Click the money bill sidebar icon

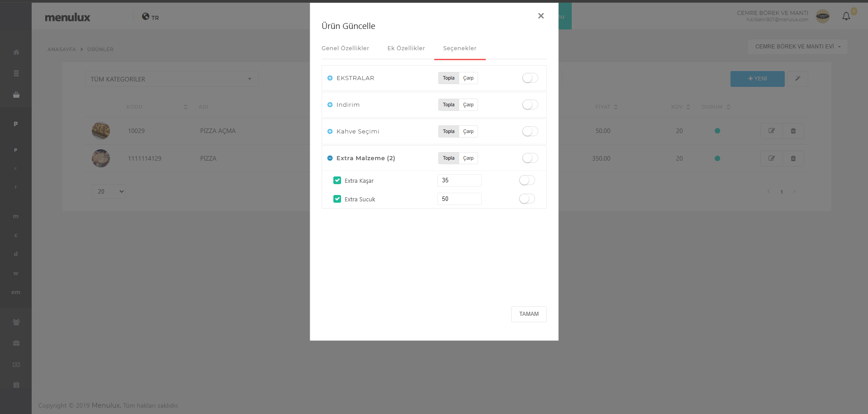point(16,364)
